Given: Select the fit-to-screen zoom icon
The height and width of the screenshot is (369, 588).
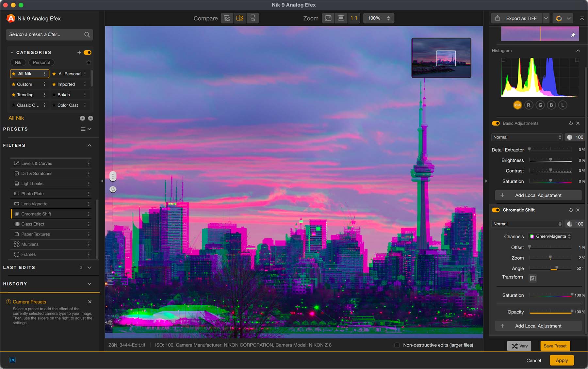Looking at the screenshot, I should click(328, 18).
